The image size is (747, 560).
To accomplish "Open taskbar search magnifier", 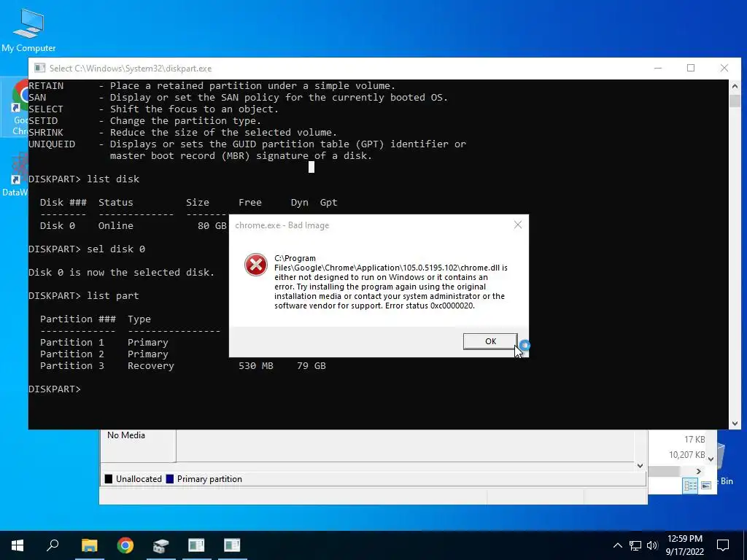I will tap(53, 545).
